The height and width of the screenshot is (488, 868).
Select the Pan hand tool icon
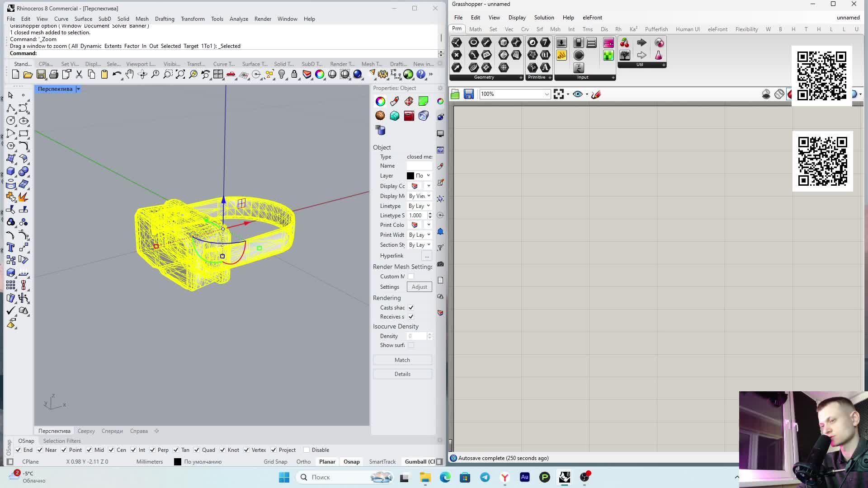click(x=130, y=75)
